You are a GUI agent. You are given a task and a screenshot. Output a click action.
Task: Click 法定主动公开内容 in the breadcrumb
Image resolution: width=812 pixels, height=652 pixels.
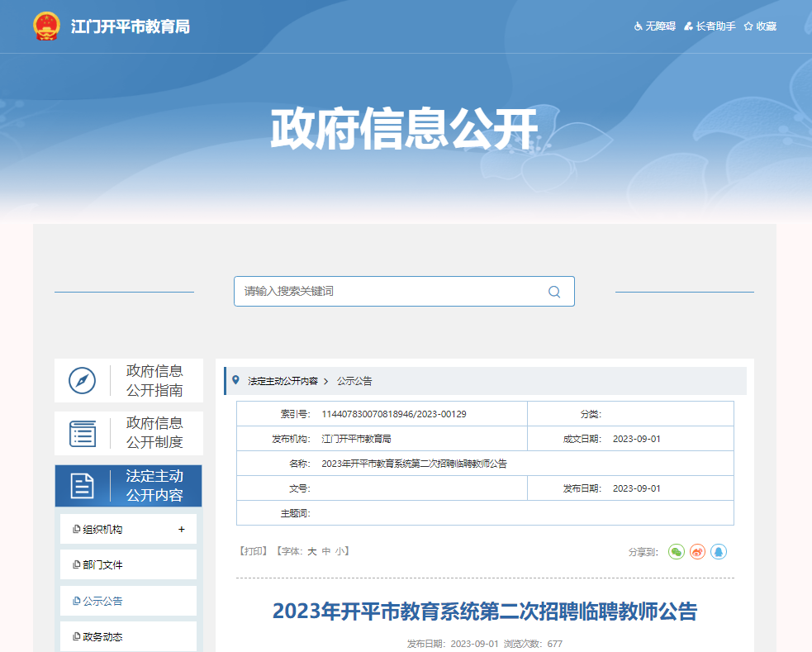pos(283,381)
